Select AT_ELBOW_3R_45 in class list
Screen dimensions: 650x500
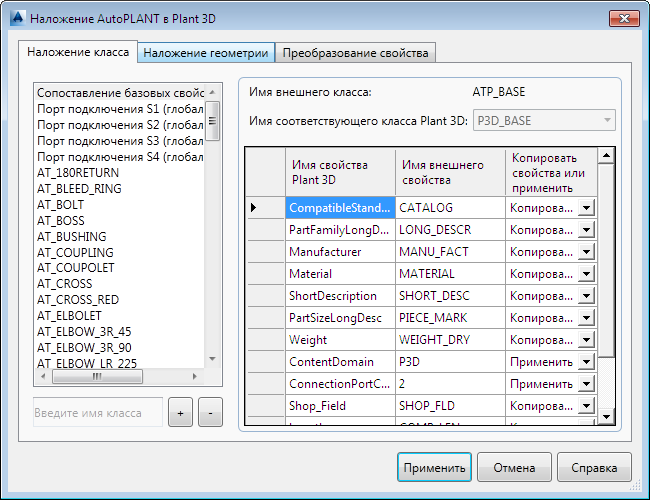(120, 332)
